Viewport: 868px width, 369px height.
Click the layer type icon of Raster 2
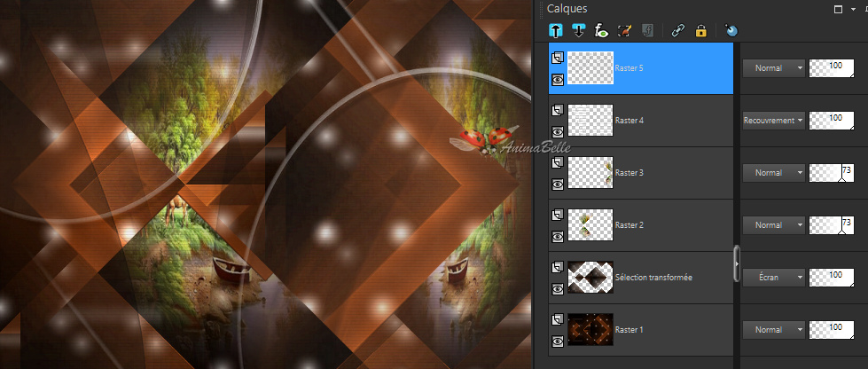(558, 215)
